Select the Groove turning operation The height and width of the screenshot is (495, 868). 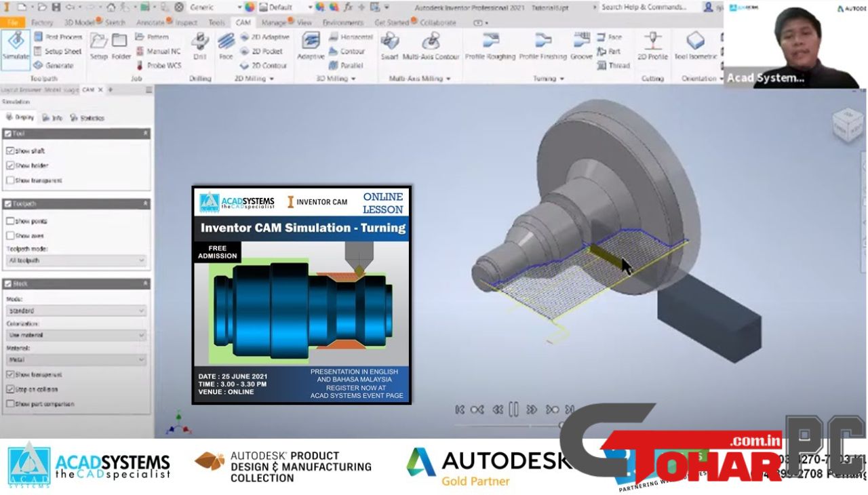pos(581,47)
